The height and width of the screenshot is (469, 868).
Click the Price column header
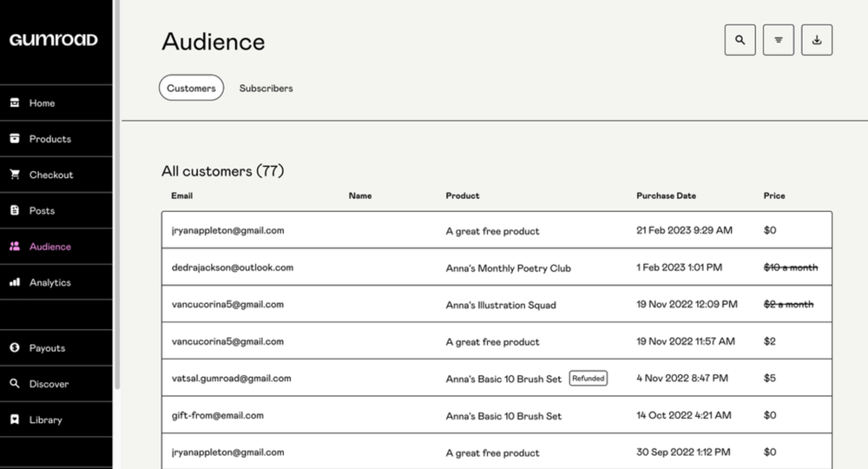[774, 195]
